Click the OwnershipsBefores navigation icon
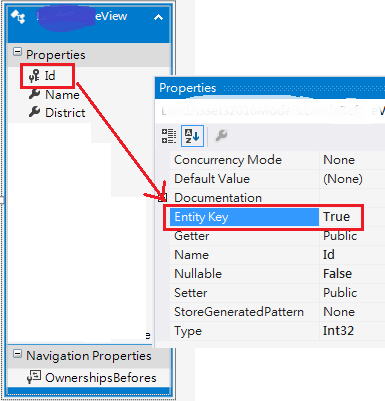The width and height of the screenshot is (385, 401). (x=34, y=377)
